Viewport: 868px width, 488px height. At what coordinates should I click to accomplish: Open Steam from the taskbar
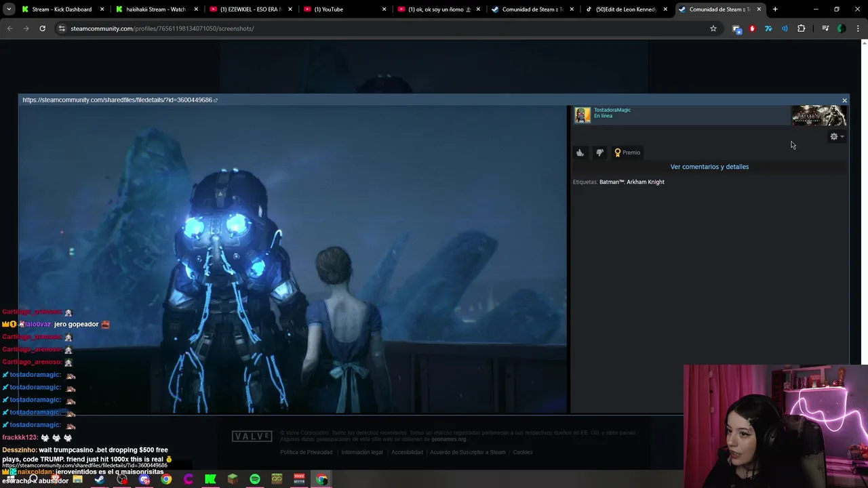100,479
